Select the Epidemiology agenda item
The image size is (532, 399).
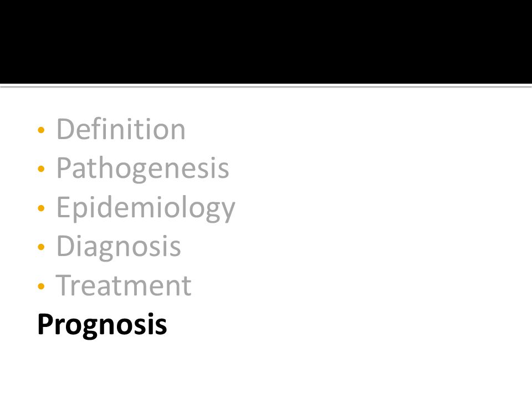pyautogui.click(x=146, y=208)
